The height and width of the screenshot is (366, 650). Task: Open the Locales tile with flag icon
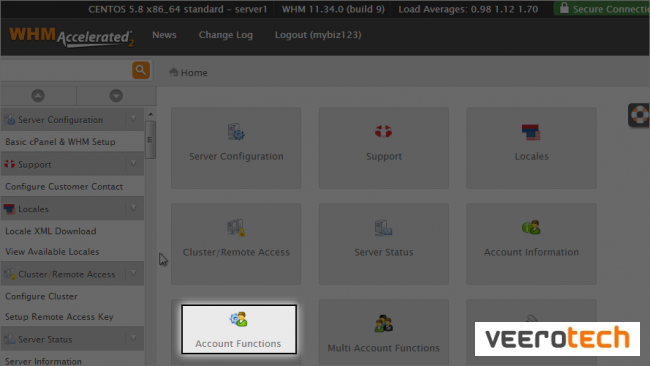[531, 148]
